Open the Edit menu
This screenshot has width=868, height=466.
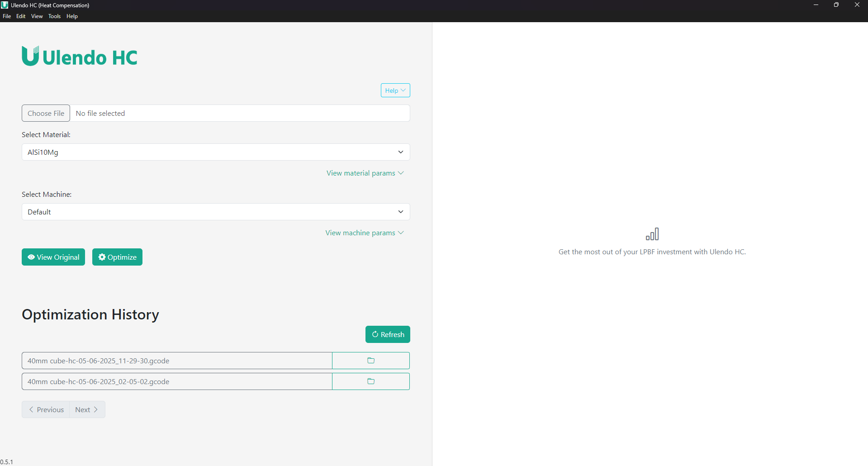pos(21,16)
